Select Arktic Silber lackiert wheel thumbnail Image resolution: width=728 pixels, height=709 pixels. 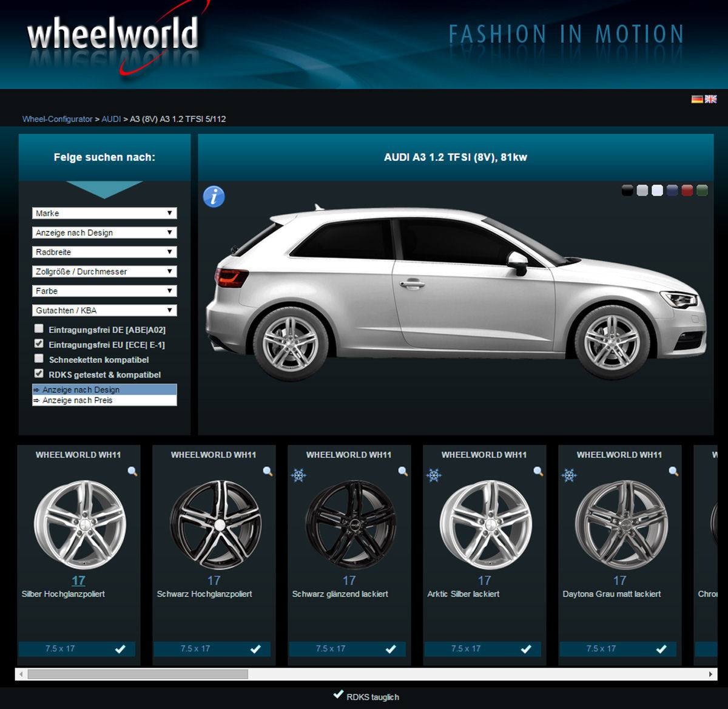pyautogui.click(x=486, y=525)
